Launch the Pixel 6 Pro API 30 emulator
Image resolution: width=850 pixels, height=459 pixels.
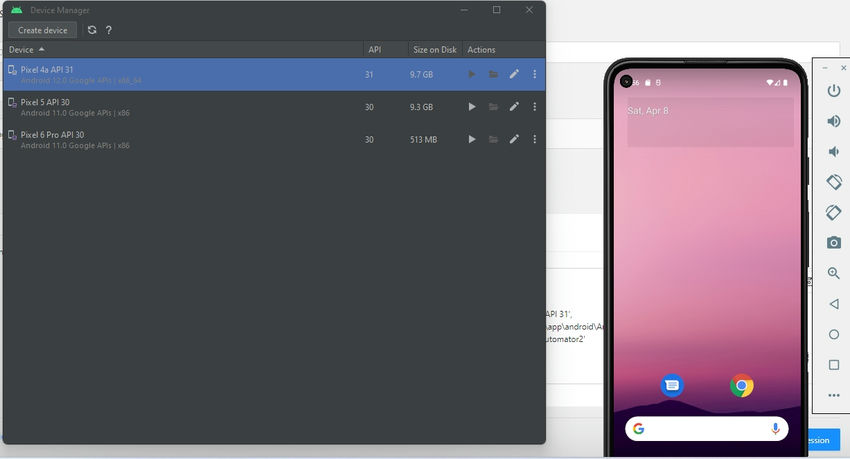(472, 139)
